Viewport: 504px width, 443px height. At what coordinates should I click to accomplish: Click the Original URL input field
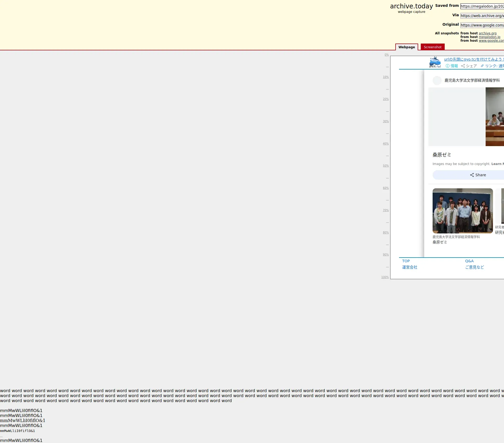(482, 25)
